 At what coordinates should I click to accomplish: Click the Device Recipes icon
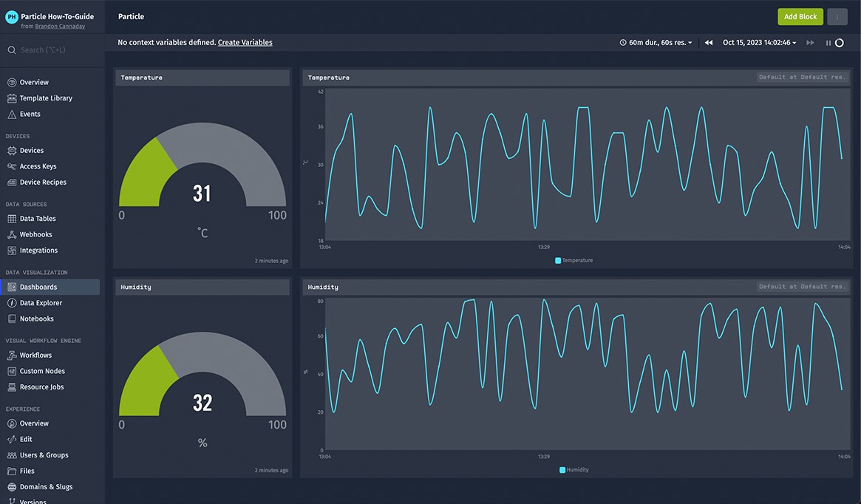[x=12, y=183]
